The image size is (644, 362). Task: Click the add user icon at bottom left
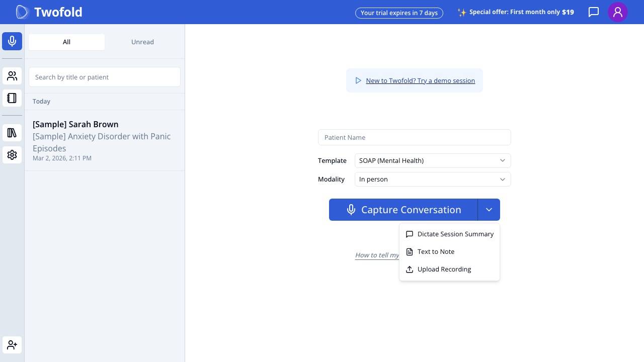click(12, 345)
